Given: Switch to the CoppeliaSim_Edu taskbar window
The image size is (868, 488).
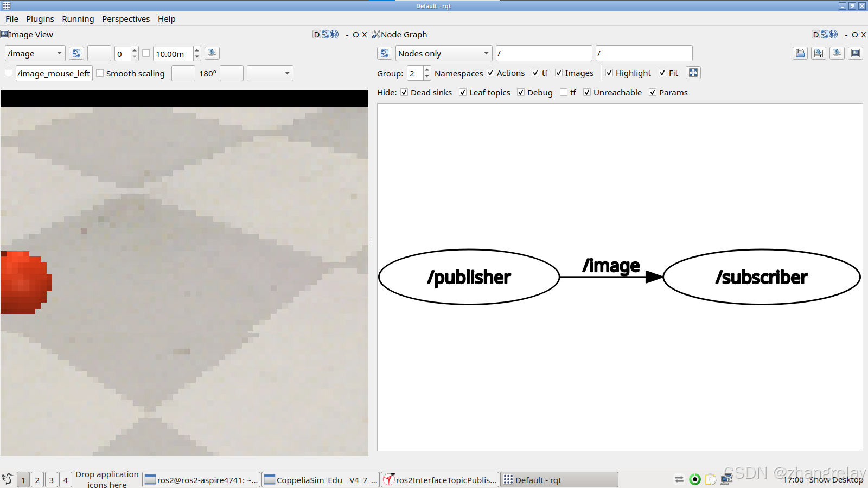Looking at the screenshot, I should click(320, 479).
